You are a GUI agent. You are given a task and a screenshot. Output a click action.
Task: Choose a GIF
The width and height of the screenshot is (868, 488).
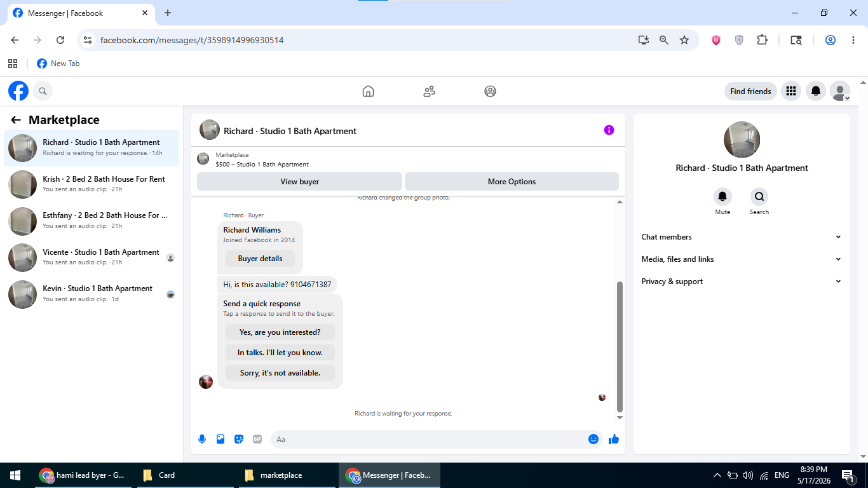coord(257,439)
